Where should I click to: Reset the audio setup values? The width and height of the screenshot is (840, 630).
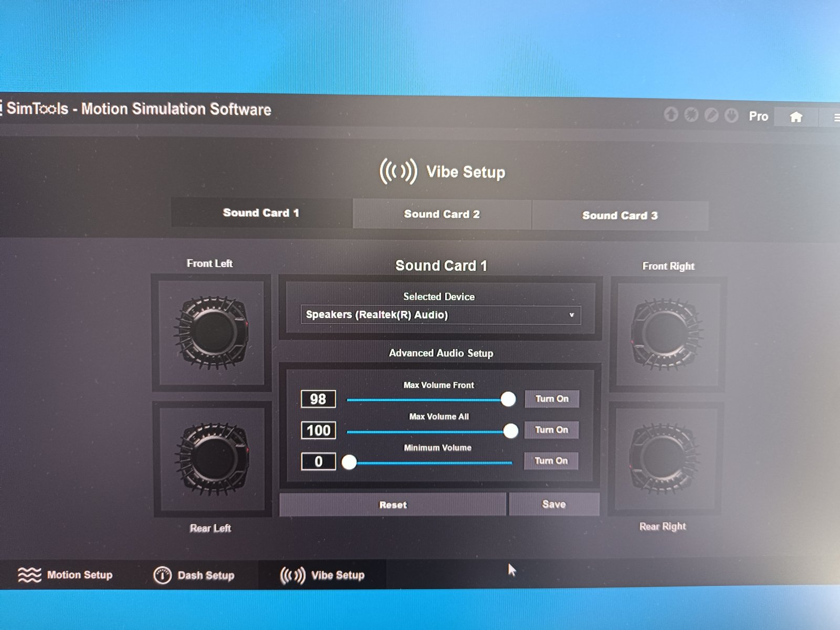point(393,505)
